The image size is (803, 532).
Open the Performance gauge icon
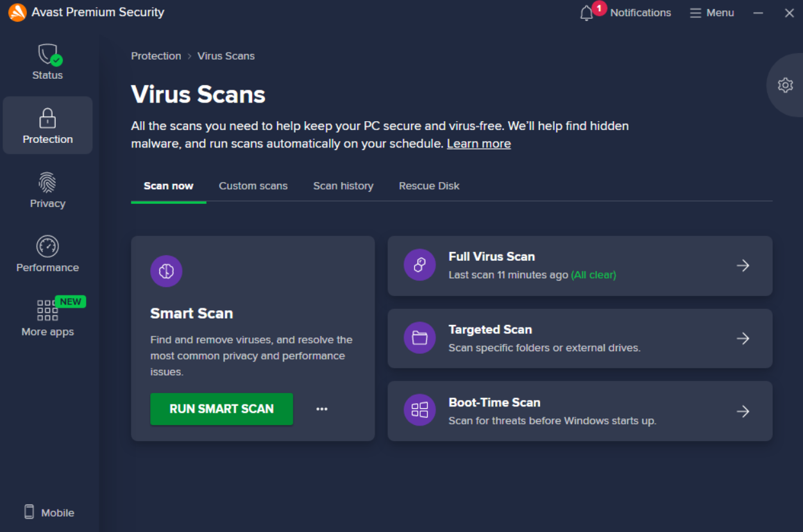coord(47,246)
